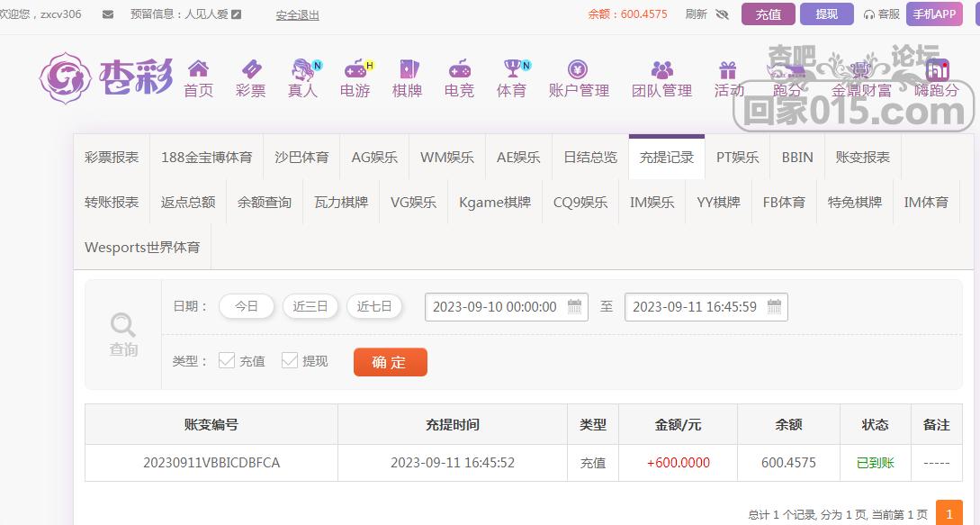Select the 188金宝博体育 tab
This screenshot has width=980, height=525.
coord(207,157)
